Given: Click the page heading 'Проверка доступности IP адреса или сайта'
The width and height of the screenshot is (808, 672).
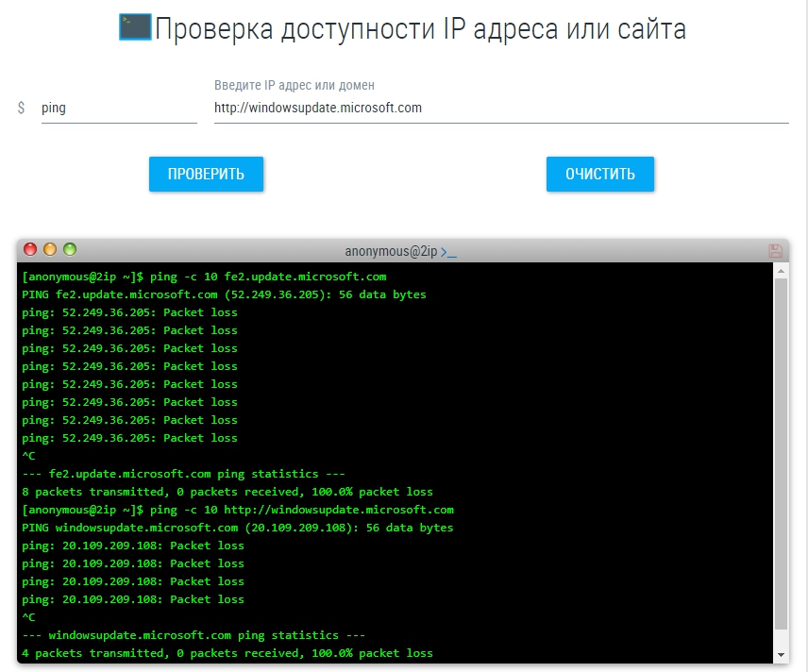Looking at the screenshot, I should pos(420,28).
